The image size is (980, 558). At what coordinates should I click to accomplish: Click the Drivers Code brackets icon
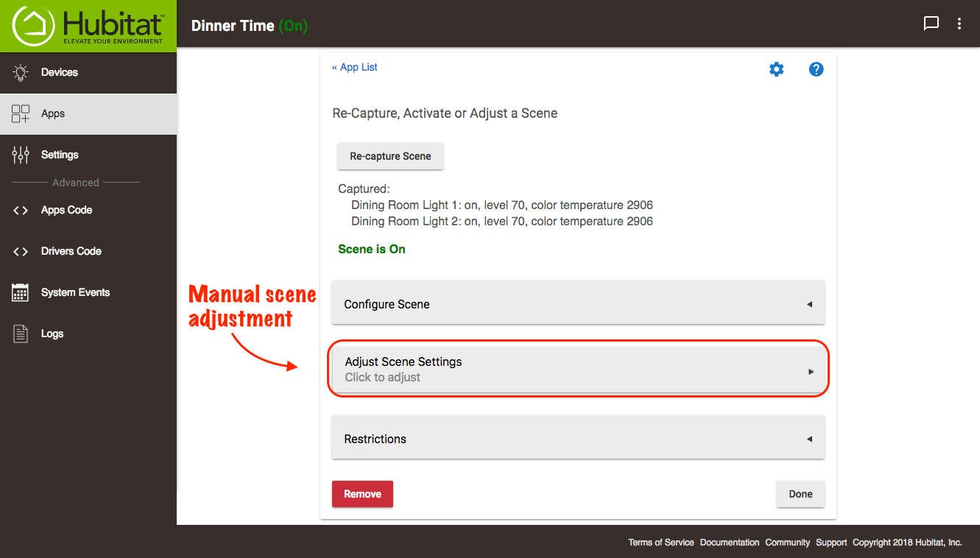[x=21, y=252]
